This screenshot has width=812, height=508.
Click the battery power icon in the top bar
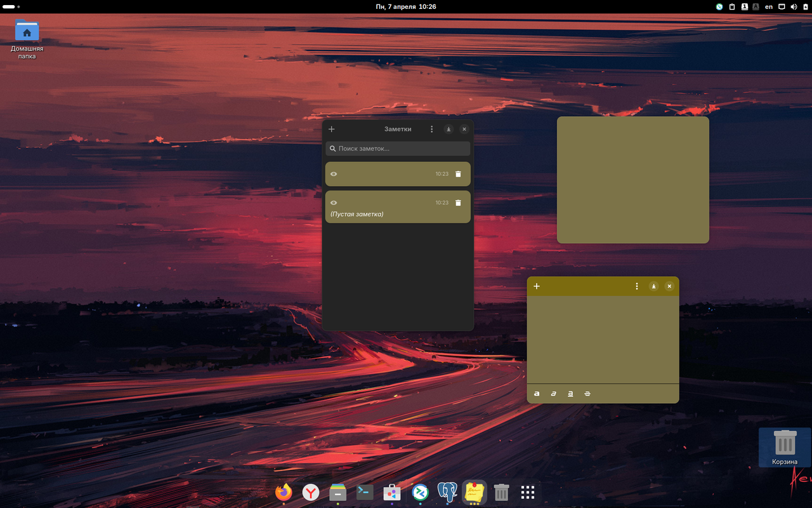[x=804, y=6]
